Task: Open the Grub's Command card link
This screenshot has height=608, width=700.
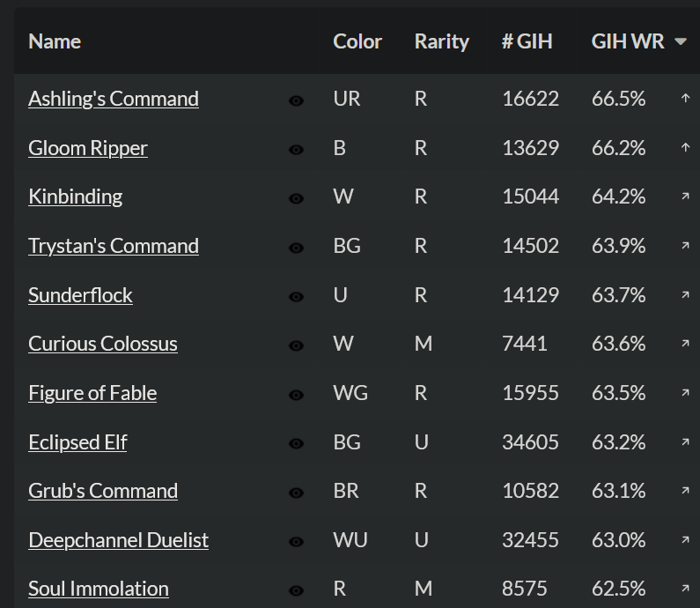Action: [x=103, y=491]
